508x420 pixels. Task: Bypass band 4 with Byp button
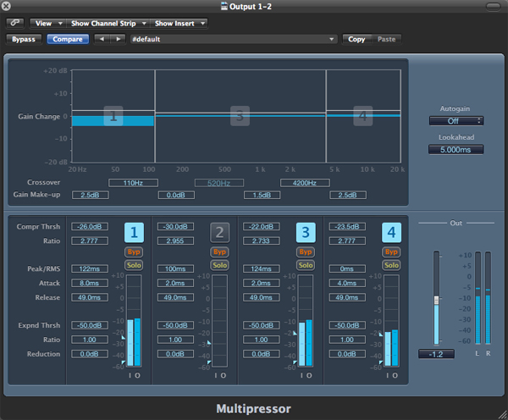tap(391, 251)
